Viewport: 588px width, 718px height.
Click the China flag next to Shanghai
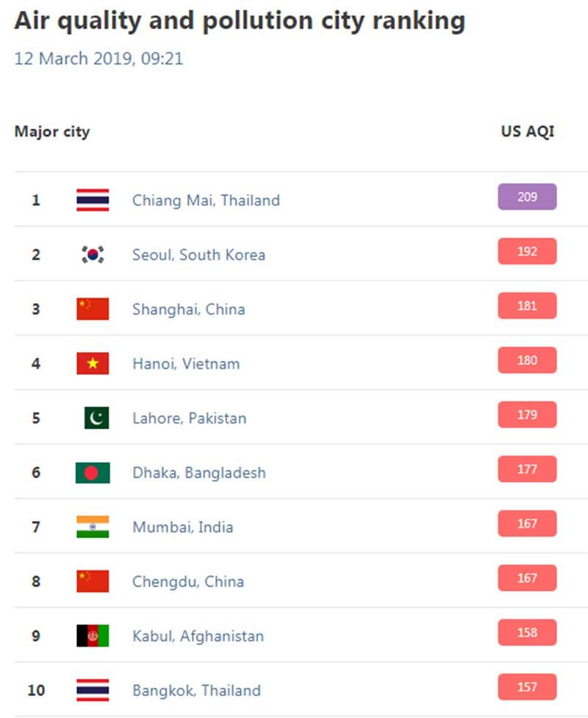point(93,309)
